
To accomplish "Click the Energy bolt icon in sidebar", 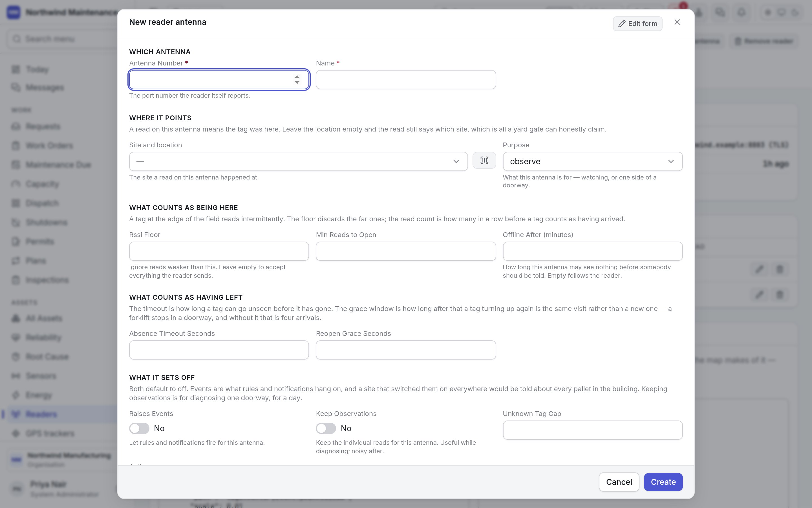I will [16, 395].
